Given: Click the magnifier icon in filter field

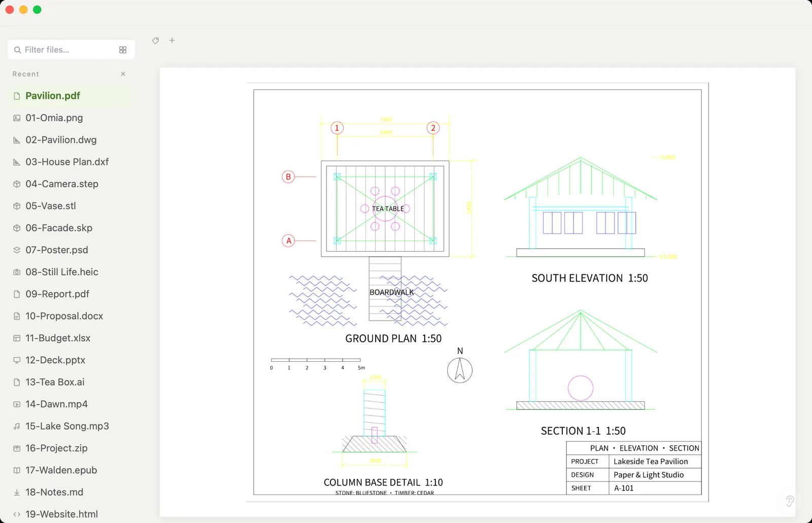Looking at the screenshot, I should 18,50.
